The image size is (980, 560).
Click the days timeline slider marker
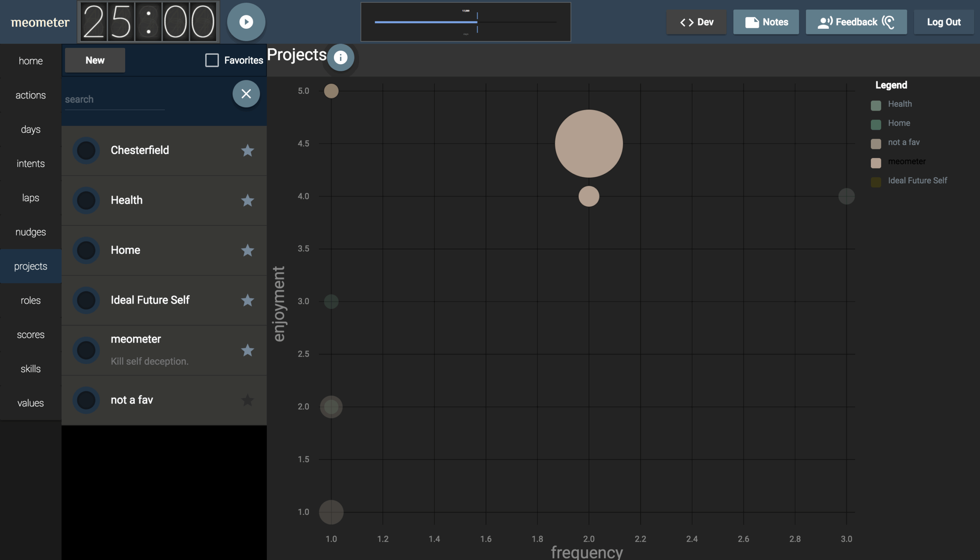click(x=477, y=22)
